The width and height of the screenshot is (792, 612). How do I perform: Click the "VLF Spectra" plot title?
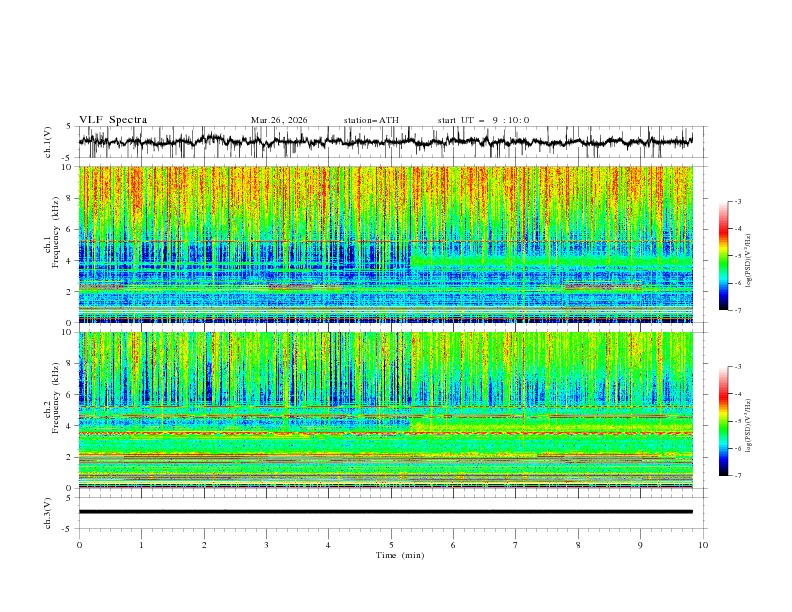pyautogui.click(x=113, y=120)
